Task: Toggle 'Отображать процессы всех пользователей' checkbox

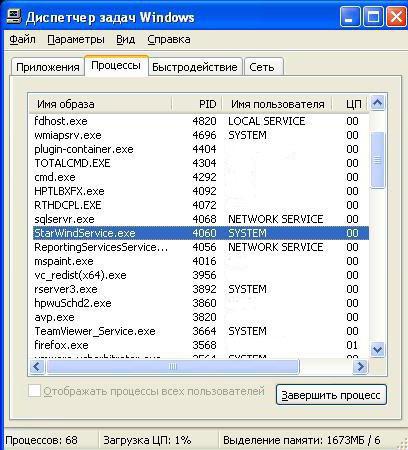Action: 34,391
